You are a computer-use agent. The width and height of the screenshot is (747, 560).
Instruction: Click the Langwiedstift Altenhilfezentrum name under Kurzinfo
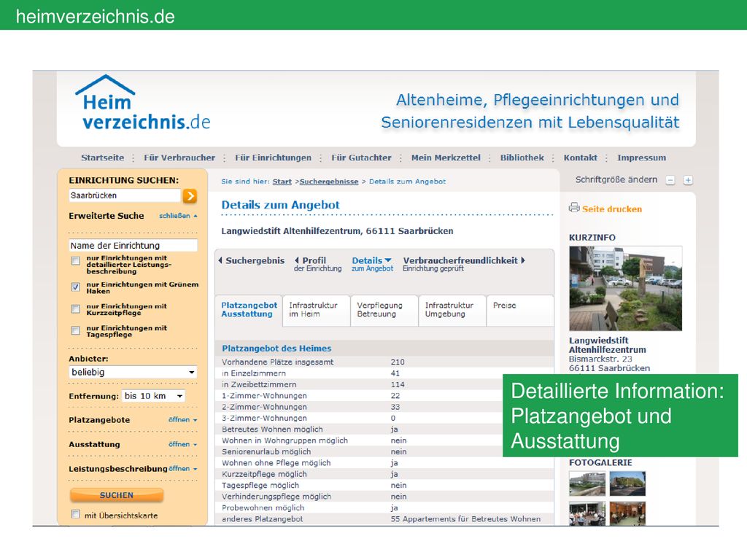coord(608,345)
